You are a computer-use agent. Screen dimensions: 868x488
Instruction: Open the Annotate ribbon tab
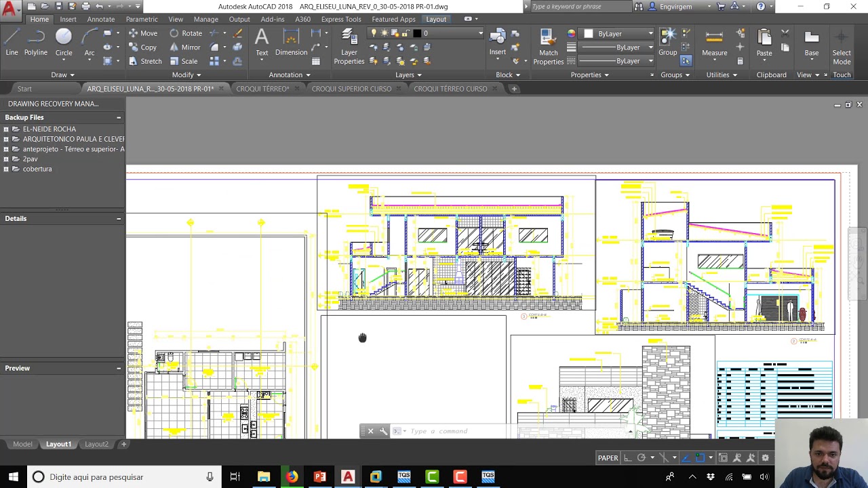tap(100, 19)
